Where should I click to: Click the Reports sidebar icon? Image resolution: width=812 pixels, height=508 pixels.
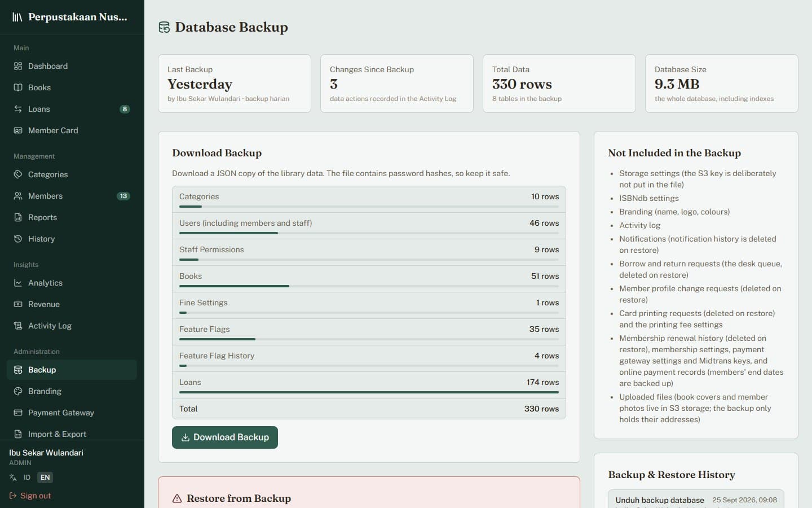coord(18,217)
